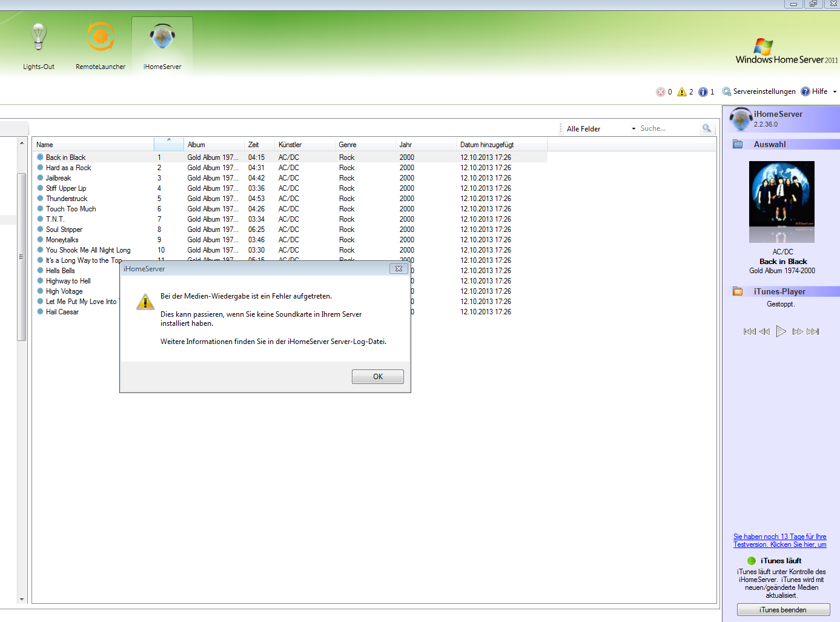Click the fast-forward playback button
Screen dimensions: 840x622
pos(798,331)
